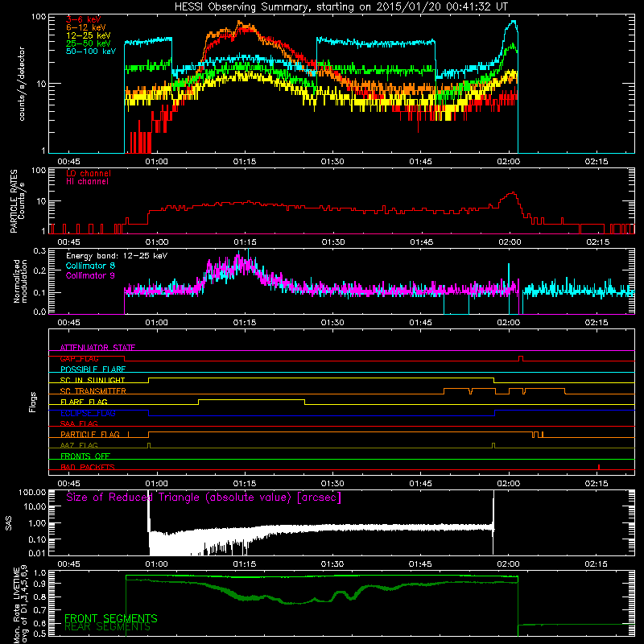Click the REAR SEGMENTS legend label
This screenshot has width=644, height=644.
pyautogui.click(x=108, y=627)
